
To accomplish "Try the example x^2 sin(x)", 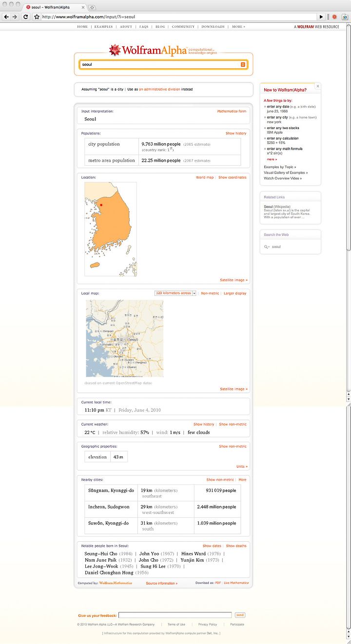I will [x=275, y=153].
